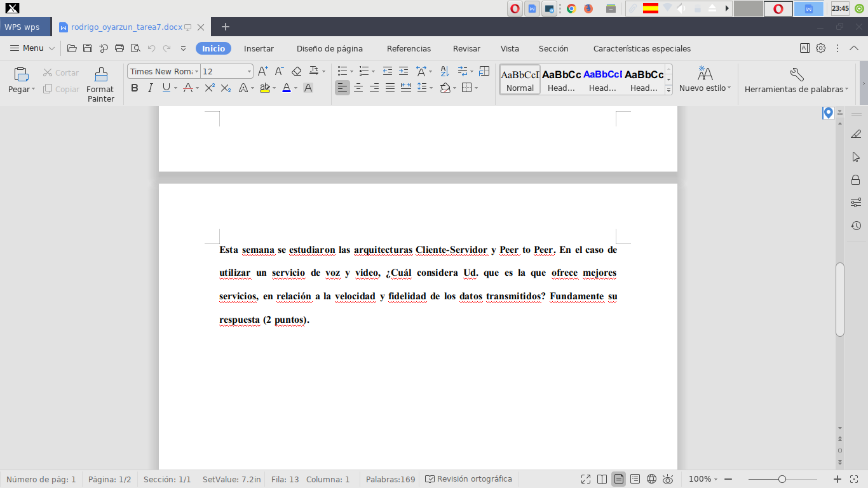Select the Format Painter tool
This screenshot has height=488, width=868.
coord(100,85)
